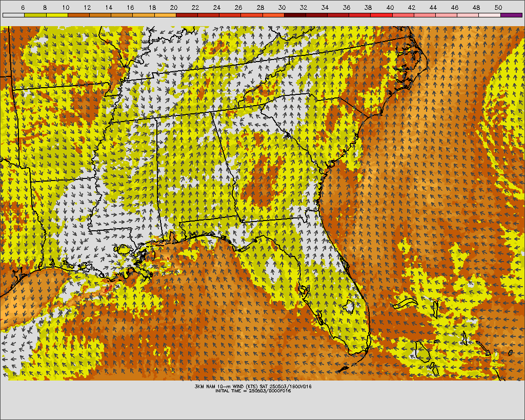525x420 pixels.
Task: Select the legend swatch between 22 and 24
Action: pos(209,15)
